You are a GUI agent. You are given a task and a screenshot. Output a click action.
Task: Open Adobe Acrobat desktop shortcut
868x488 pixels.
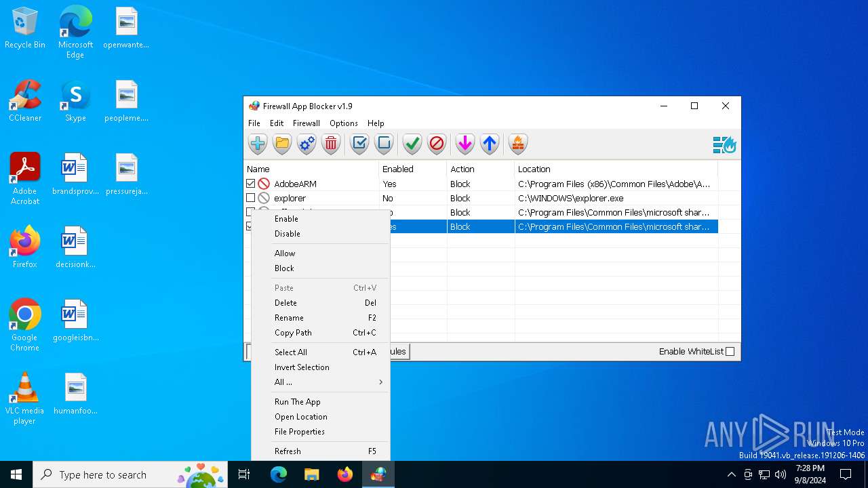25,179
